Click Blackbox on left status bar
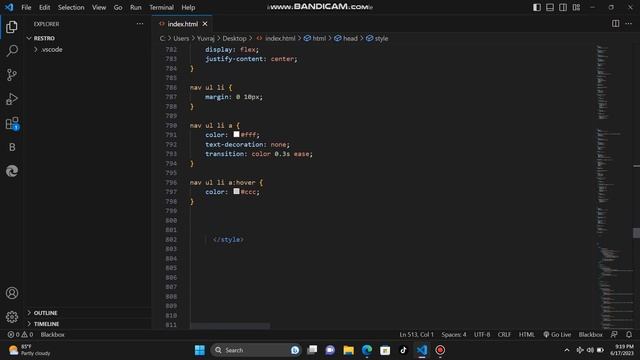This screenshot has width=640, height=360. point(52,335)
